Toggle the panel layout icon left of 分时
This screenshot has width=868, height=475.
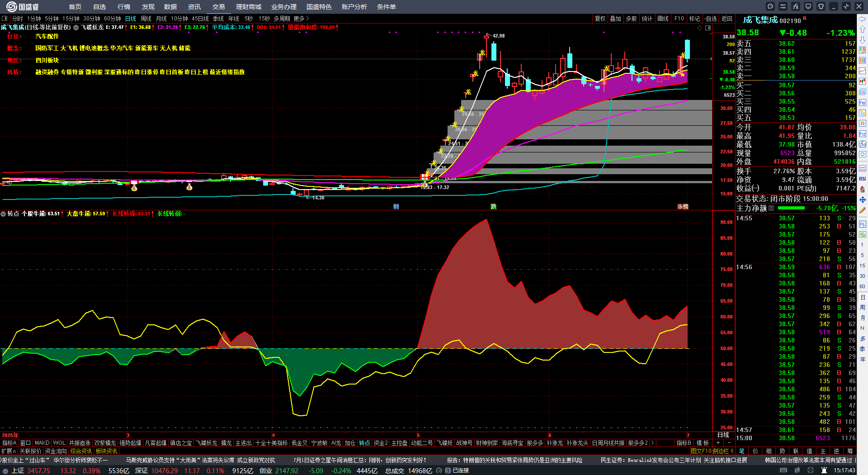[5, 19]
